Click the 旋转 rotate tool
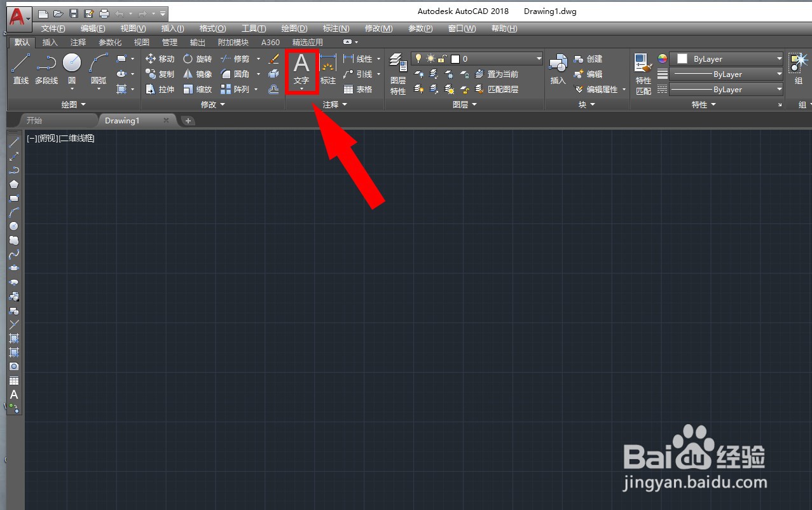Screen dimensions: 812x510 (x=197, y=59)
